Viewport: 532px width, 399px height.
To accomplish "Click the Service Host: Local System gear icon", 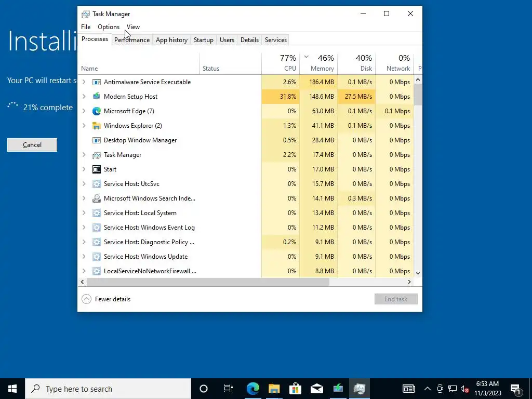I will coord(96,213).
